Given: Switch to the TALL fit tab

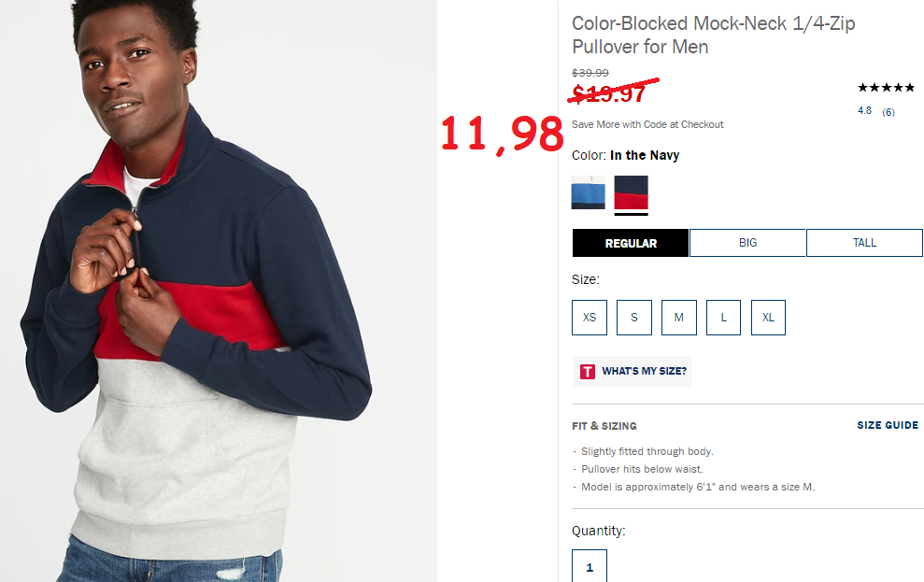Looking at the screenshot, I should click(864, 243).
